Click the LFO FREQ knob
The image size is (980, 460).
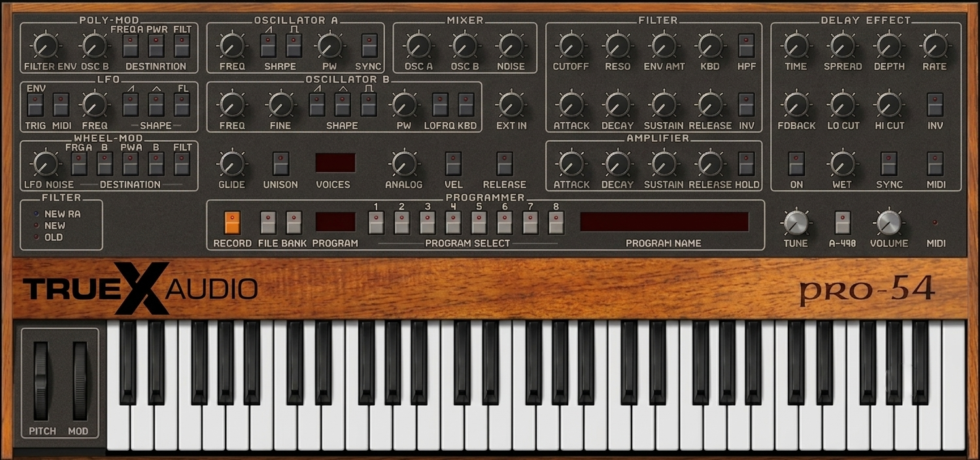pos(94,105)
